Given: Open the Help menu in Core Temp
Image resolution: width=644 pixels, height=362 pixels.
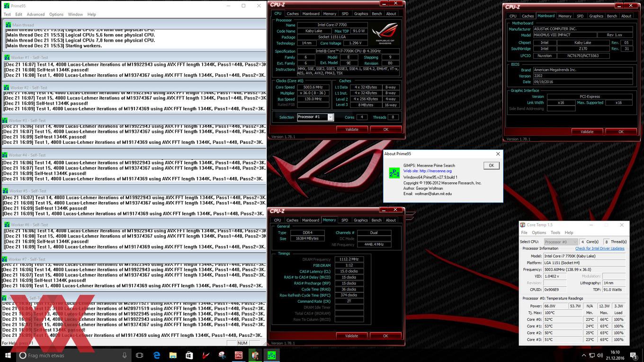Looking at the screenshot, I should [569, 232].
